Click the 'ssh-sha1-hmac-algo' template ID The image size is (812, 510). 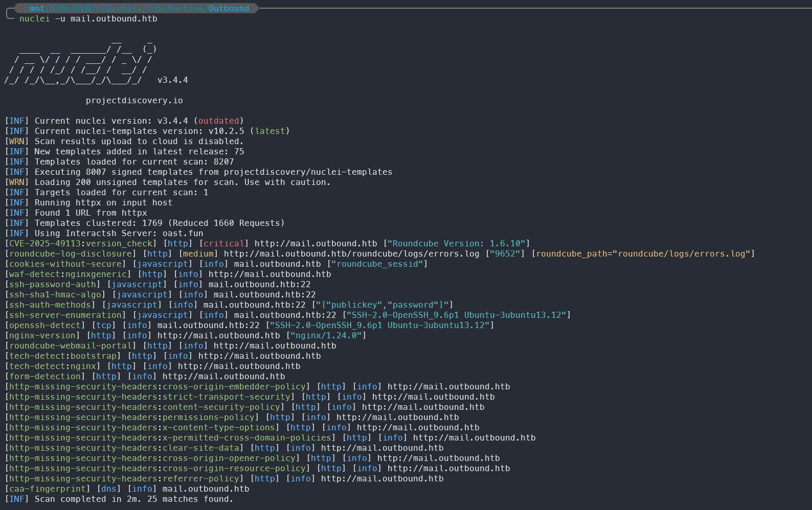55,295
